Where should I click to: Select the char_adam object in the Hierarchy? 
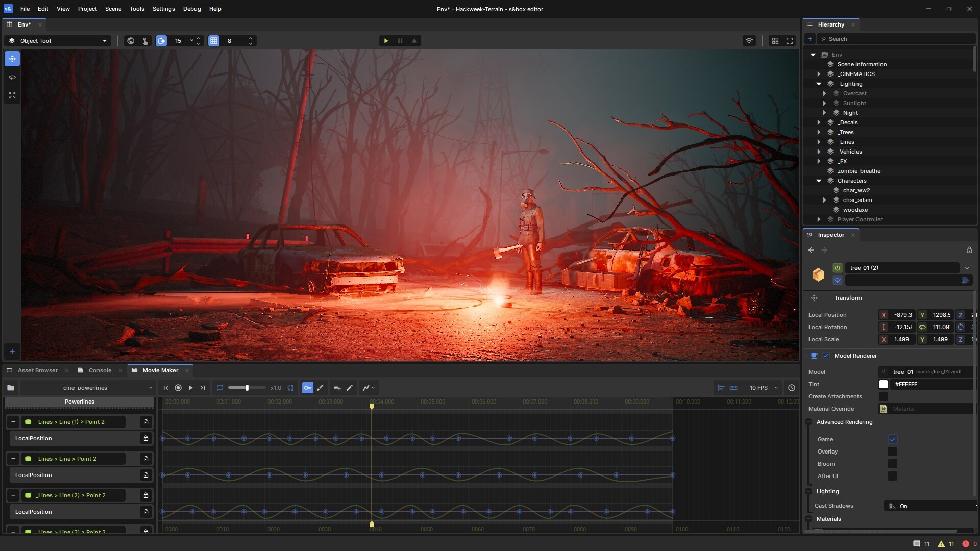click(859, 200)
